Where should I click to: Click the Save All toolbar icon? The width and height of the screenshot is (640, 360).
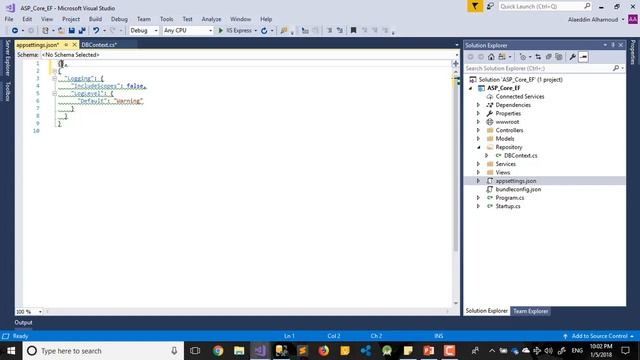coord(82,31)
